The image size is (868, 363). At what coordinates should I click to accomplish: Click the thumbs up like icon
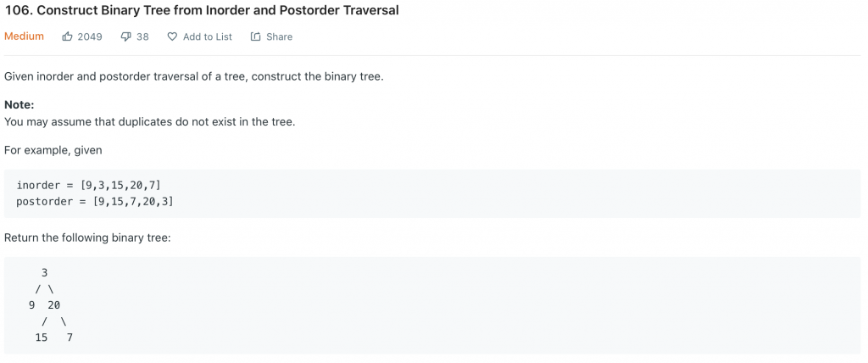point(68,36)
